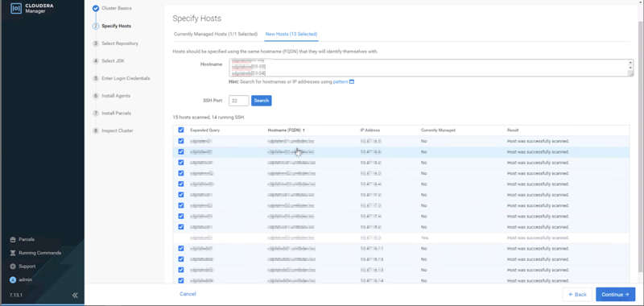Click the Support lifebuoy icon

coord(13,267)
